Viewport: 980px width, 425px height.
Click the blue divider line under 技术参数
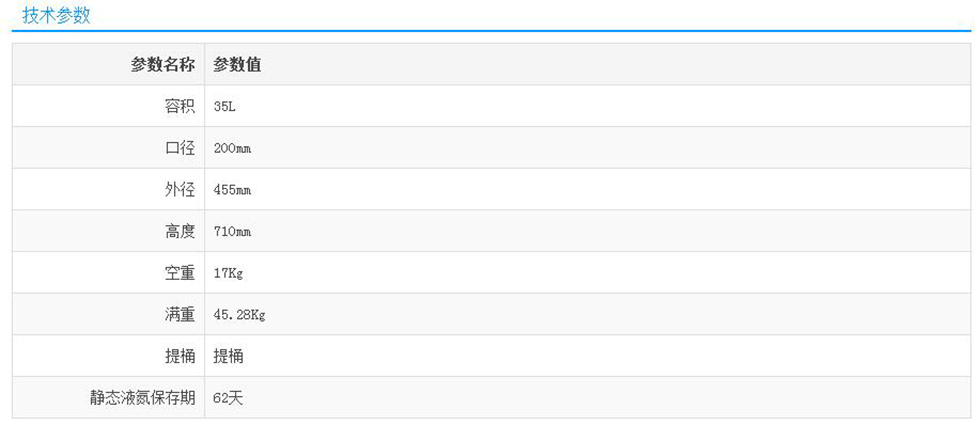point(490,31)
